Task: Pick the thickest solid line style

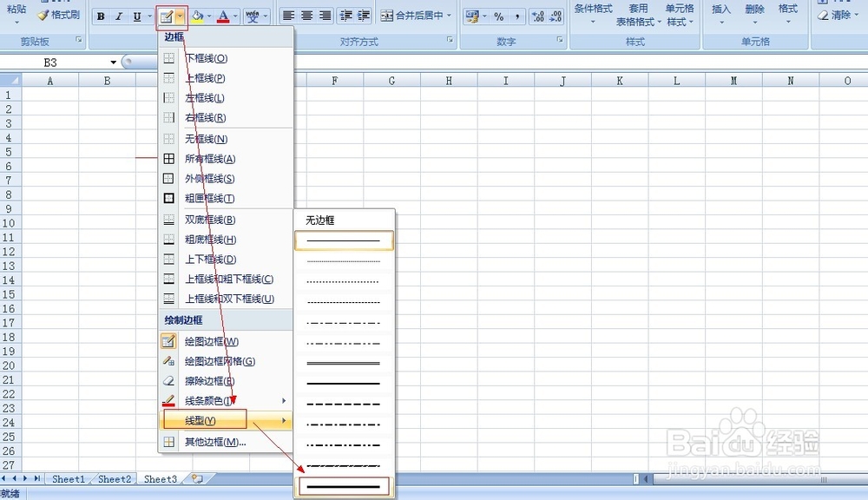Action: click(x=344, y=487)
